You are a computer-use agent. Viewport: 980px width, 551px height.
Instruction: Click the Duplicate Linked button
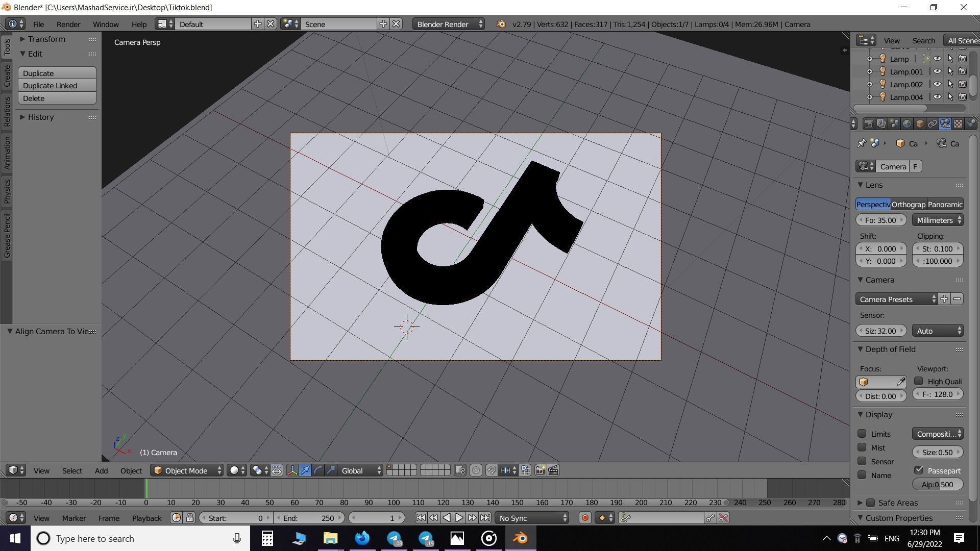[57, 86]
